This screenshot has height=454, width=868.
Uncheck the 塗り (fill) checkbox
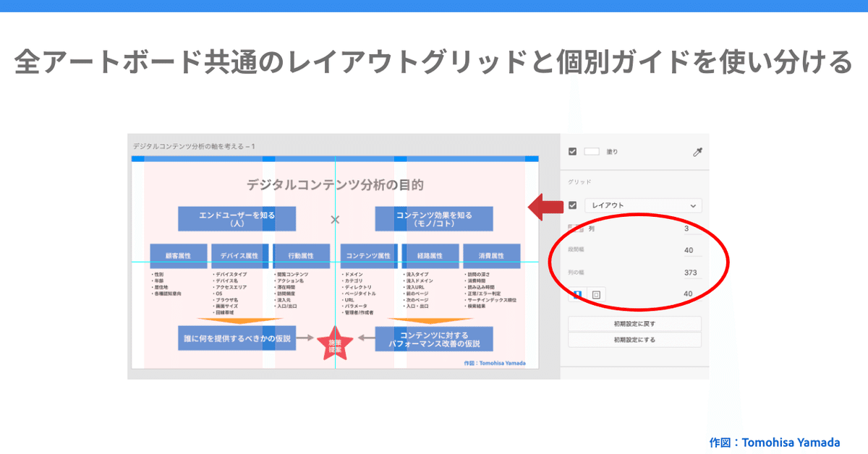pyautogui.click(x=572, y=151)
